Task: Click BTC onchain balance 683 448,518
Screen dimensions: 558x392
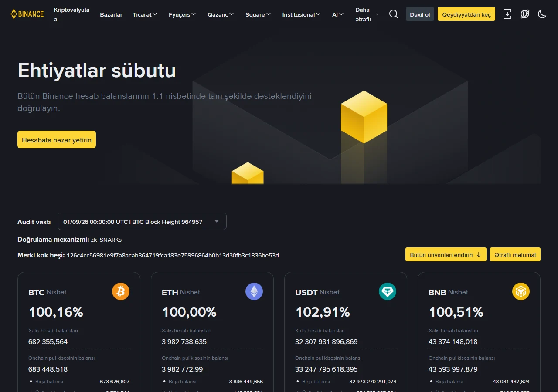Action: tap(48, 369)
